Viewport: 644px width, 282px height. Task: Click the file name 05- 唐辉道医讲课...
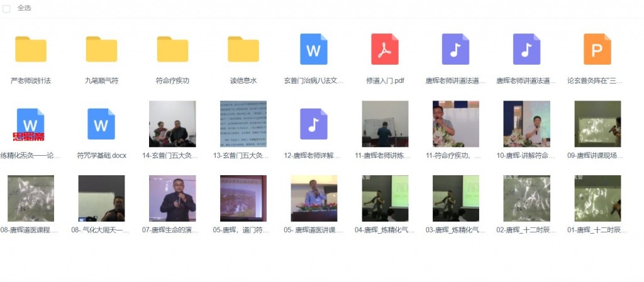tap(314, 230)
